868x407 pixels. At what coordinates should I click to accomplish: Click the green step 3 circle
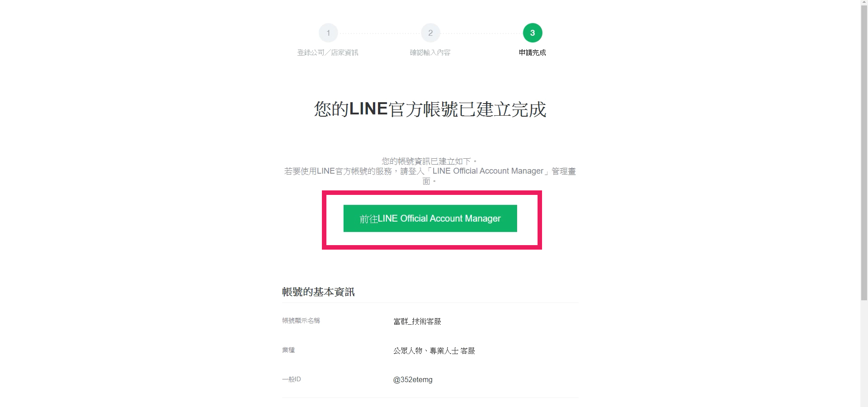533,33
